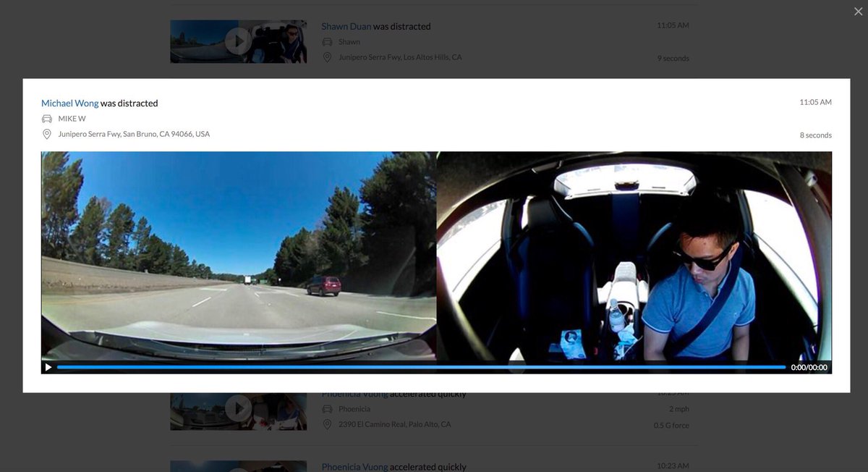Click the 0:00/00:00 video time readout

tap(809, 368)
